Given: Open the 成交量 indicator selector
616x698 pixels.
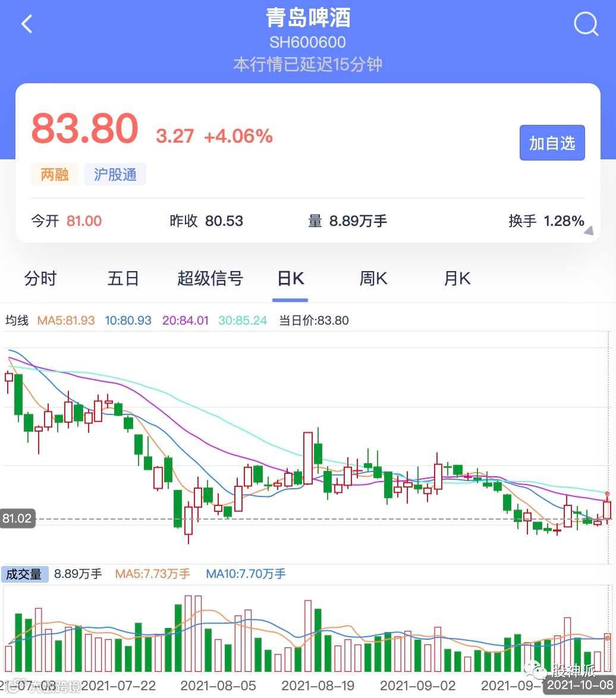Looking at the screenshot, I should [x=24, y=574].
